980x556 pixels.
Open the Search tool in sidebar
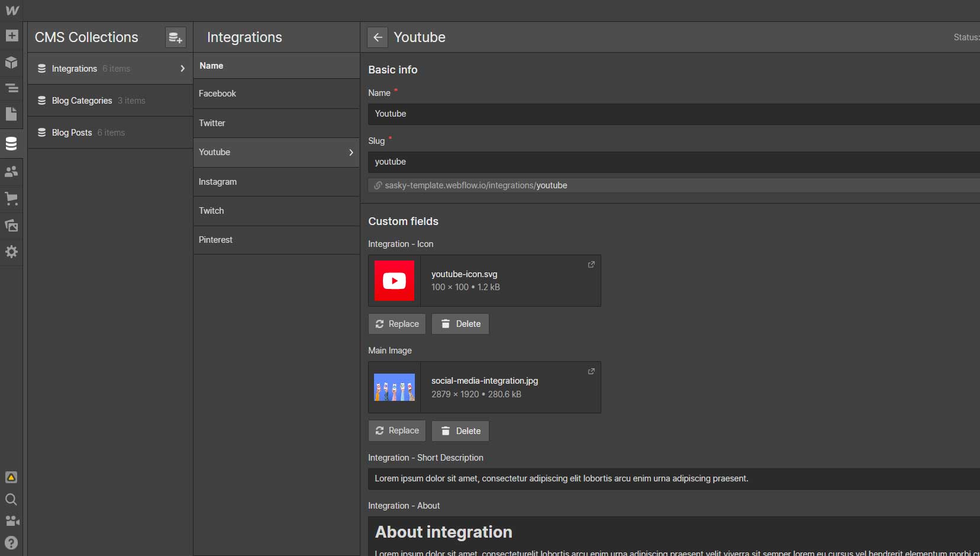point(12,499)
